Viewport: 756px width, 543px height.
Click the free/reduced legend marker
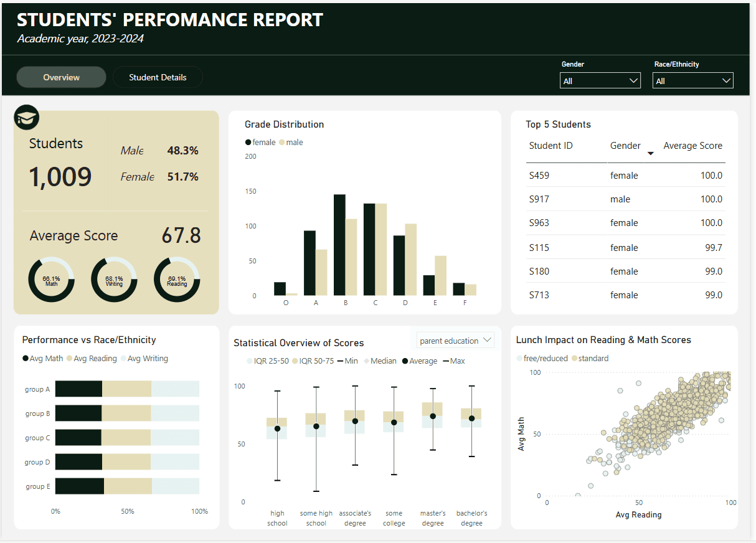(520, 359)
